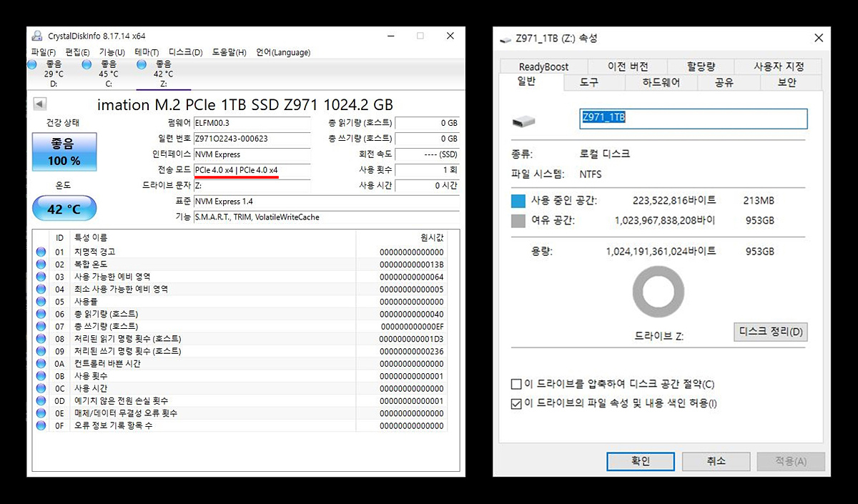Open the 파일(F) menu
The image size is (858, 504).
44,52
